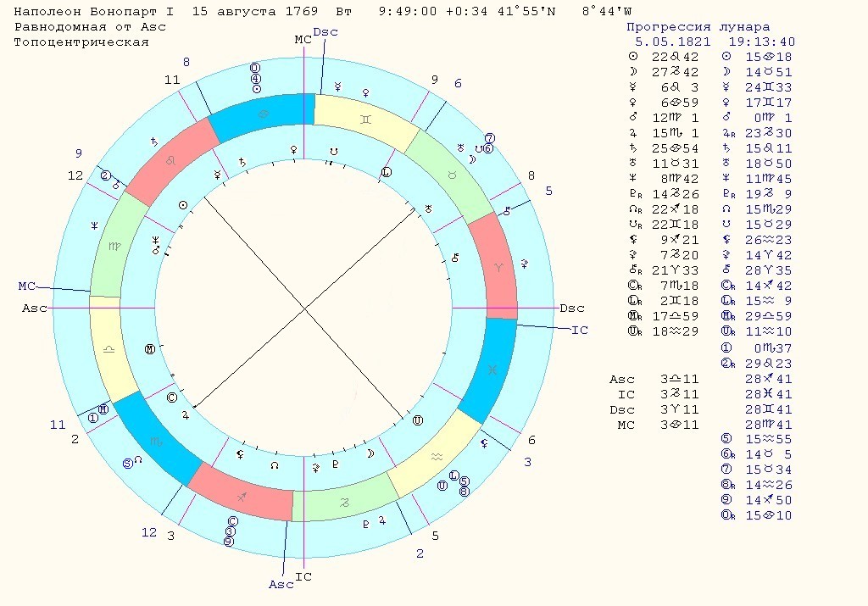868x606 pixels.
Task: Select the birth date "15 августа 1769"
Action: (255, 12)
